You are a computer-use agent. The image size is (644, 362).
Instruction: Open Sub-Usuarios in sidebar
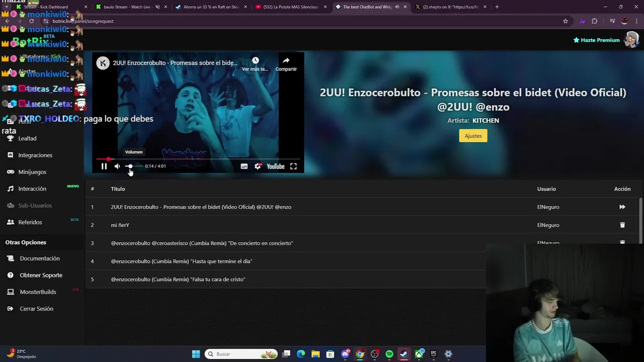[x=35, y=205]
